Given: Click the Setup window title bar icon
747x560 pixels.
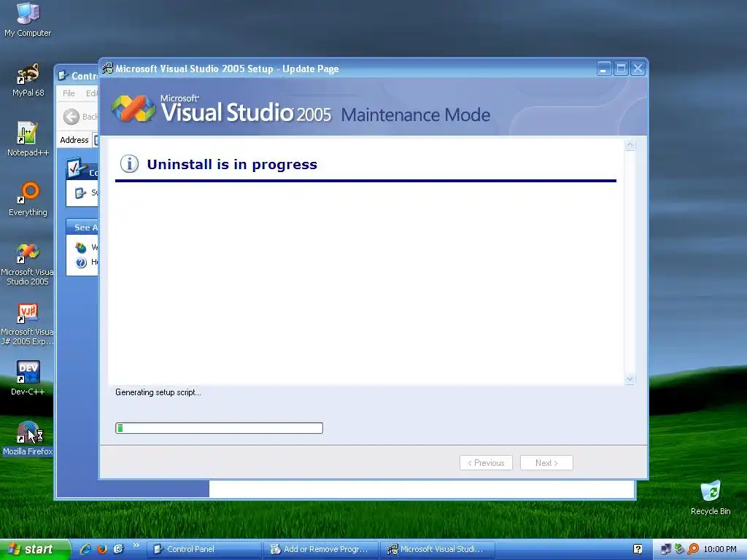Looking at the screenshot, I should pos(108,69).
